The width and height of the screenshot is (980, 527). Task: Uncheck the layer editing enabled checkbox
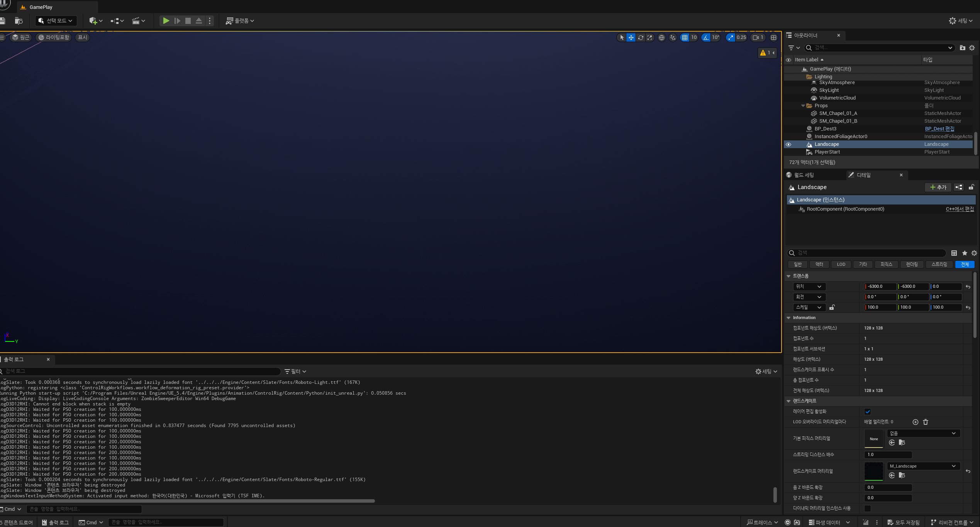tap(868, 412)
